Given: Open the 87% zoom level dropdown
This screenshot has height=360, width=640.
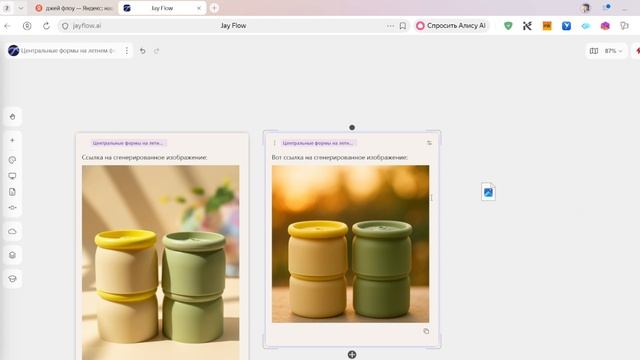Looking at the screenshot, I should point(613,51).
